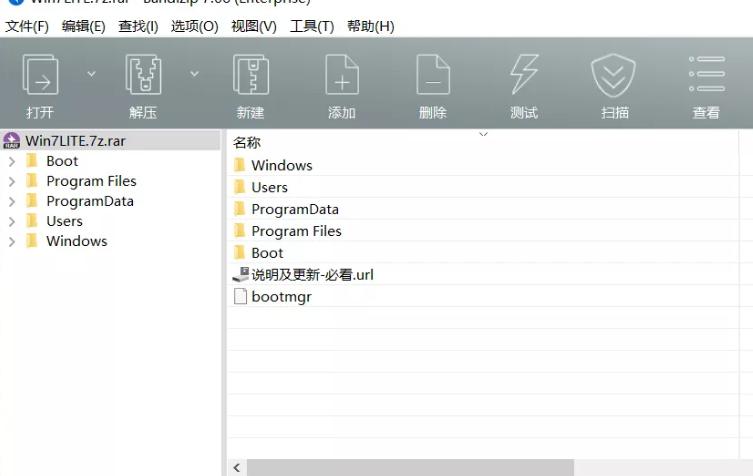The image size is (753, 476).
Task: Open the 视图(V) menu
Action: click(254, 26)
